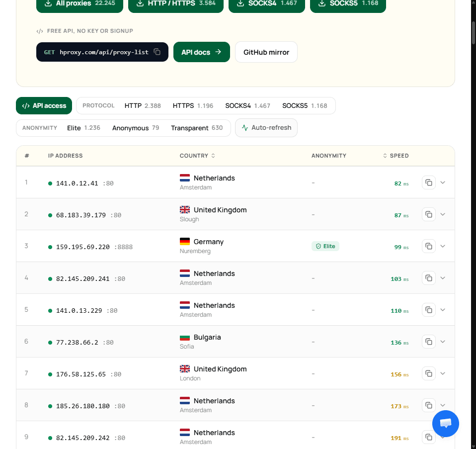The width and height of the screenshot is (476, 449).
Task: Open the live chat bubble
Action: (x=445, y=424)
